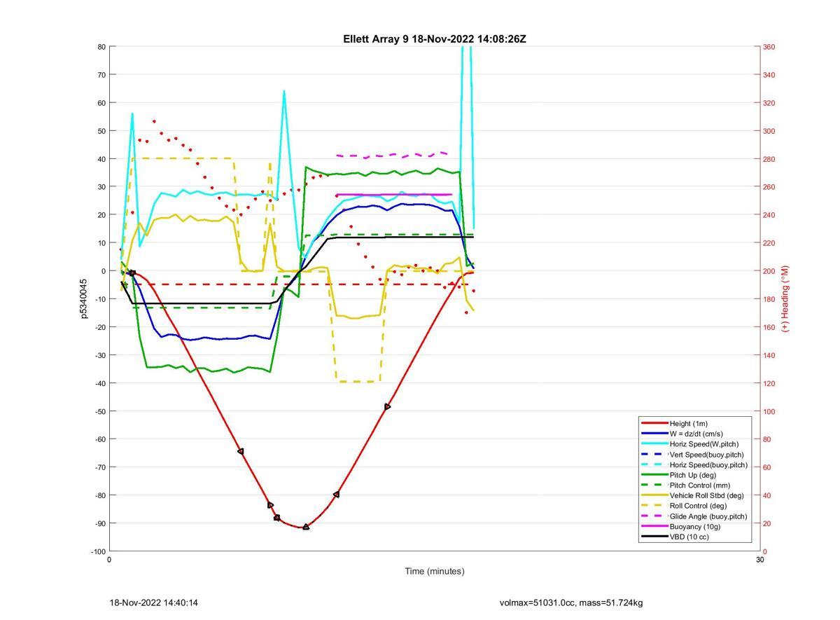Click the '70' tick label on the left axis
The width and height of the screenshot is (840, 620).
coord(101,75)
